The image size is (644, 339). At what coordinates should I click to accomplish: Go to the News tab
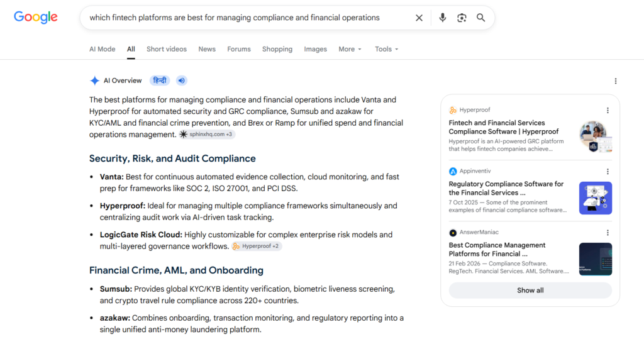coord(207,49)
